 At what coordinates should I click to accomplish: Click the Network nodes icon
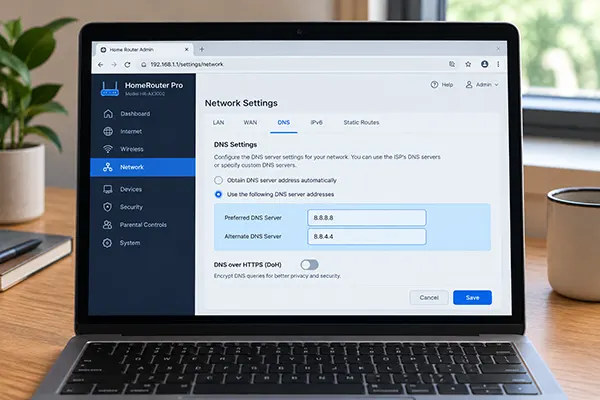point(108,167)
